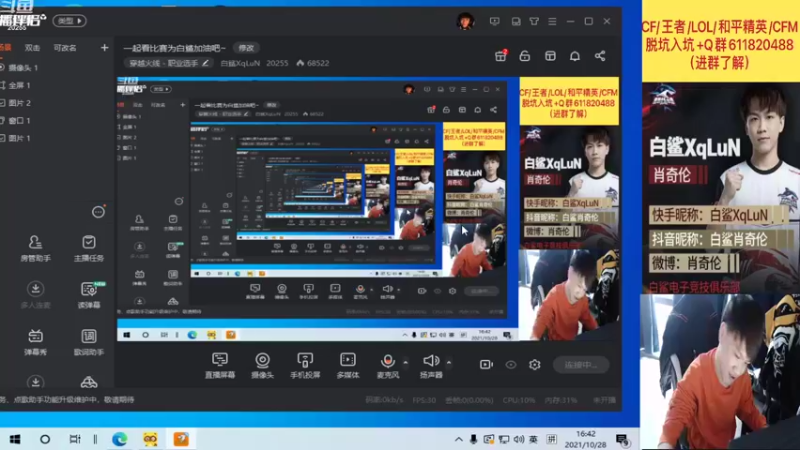The height and width of the screenshot is (450, 800).
Task: Open 歌词助手 lyrics assistant
Action: click(89, 342)
